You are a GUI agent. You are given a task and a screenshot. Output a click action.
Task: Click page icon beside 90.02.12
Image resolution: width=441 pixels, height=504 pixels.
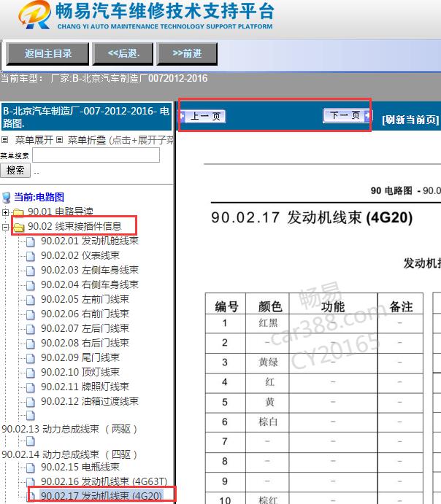coord(30,402)
